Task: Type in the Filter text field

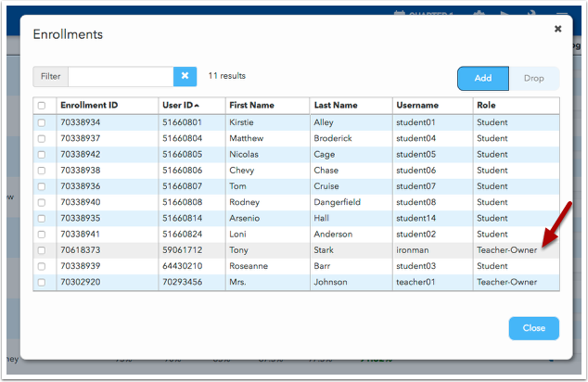Action: (x=121, y=76)
